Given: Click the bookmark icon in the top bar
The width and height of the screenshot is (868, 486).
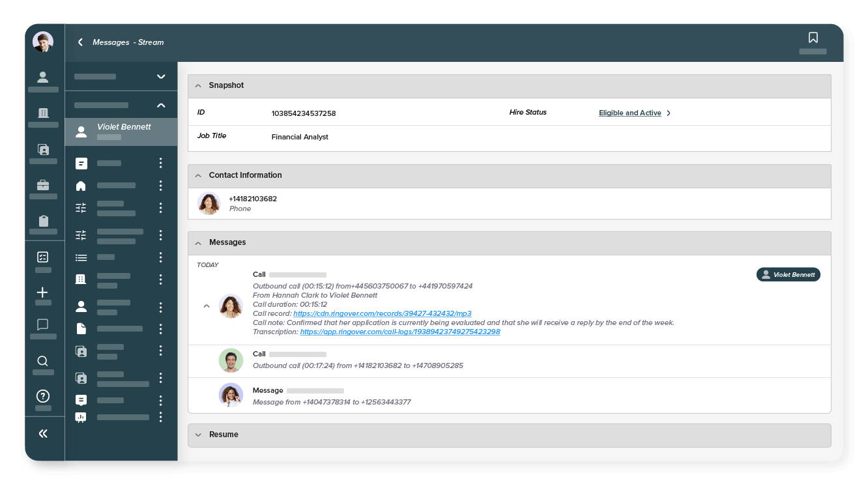Looking at the screenshot, I should pos(813,37).
